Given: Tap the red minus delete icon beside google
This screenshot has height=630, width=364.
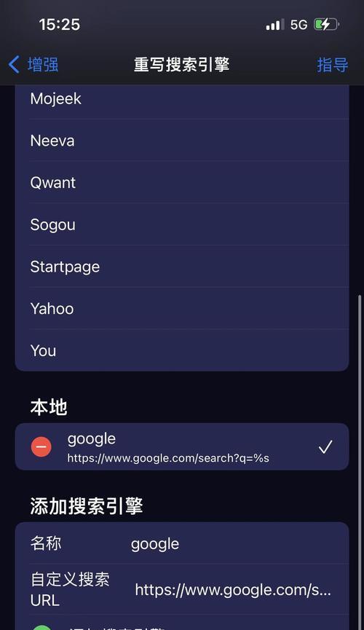Looking at the screenshot, I should tap(41, 446).
